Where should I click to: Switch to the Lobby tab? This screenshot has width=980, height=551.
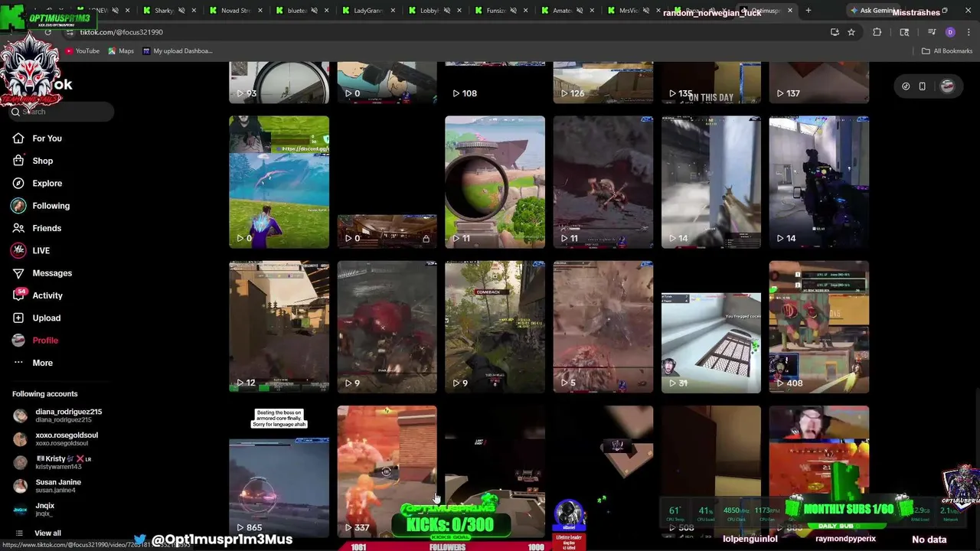pos(429,11)
